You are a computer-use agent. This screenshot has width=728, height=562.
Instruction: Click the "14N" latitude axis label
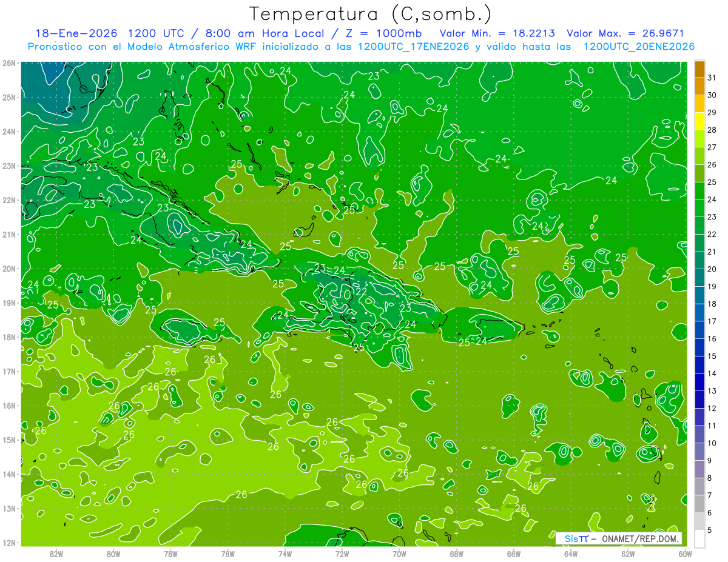(x=9, y=474)
